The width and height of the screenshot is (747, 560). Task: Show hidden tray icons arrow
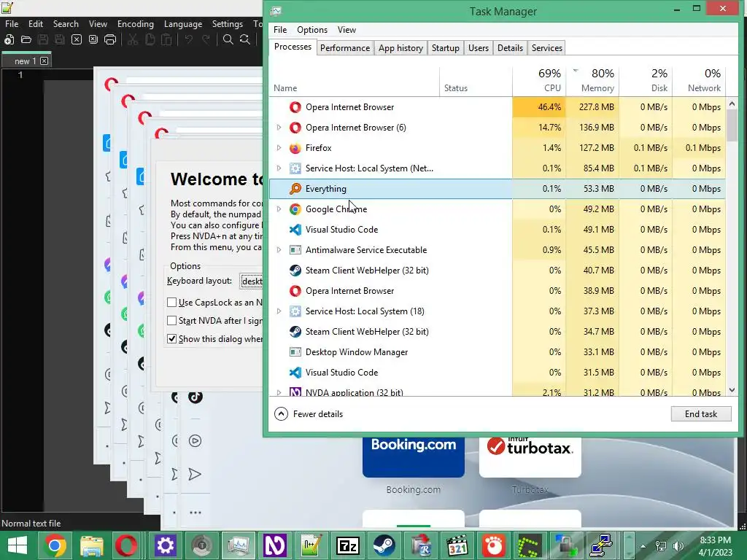[x=643, y=546]
